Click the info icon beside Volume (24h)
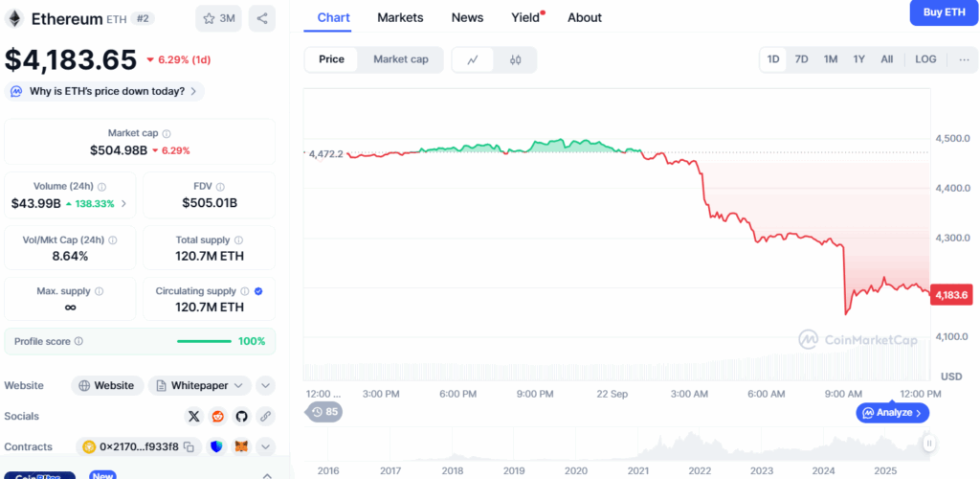The width and height of the screenshot is (980, 479). (x=101, y=187)
